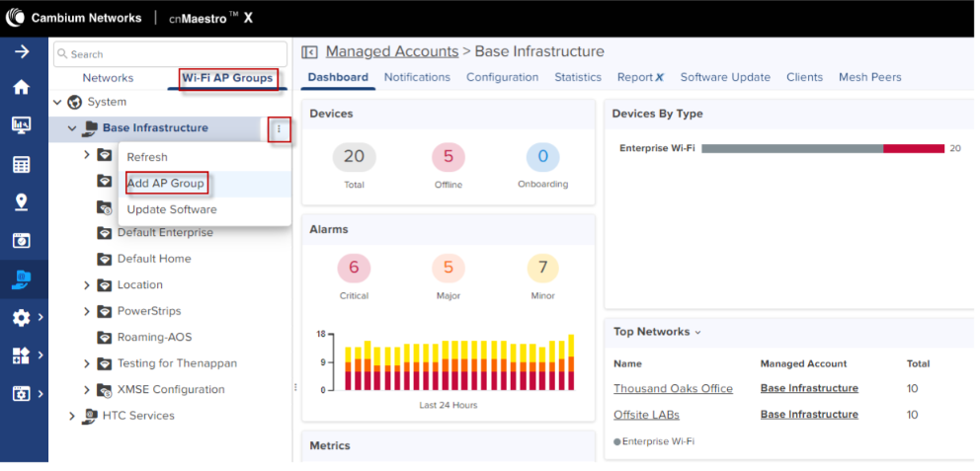The width and height of the screenshot is (980, 471).
Task: Open the Clients tab
Action: pos(804,77)
